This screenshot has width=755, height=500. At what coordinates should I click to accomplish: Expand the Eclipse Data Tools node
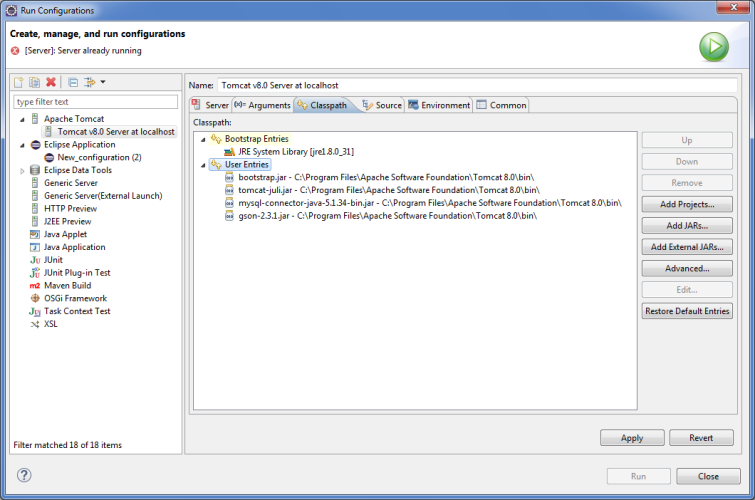[x=22, y=171]
